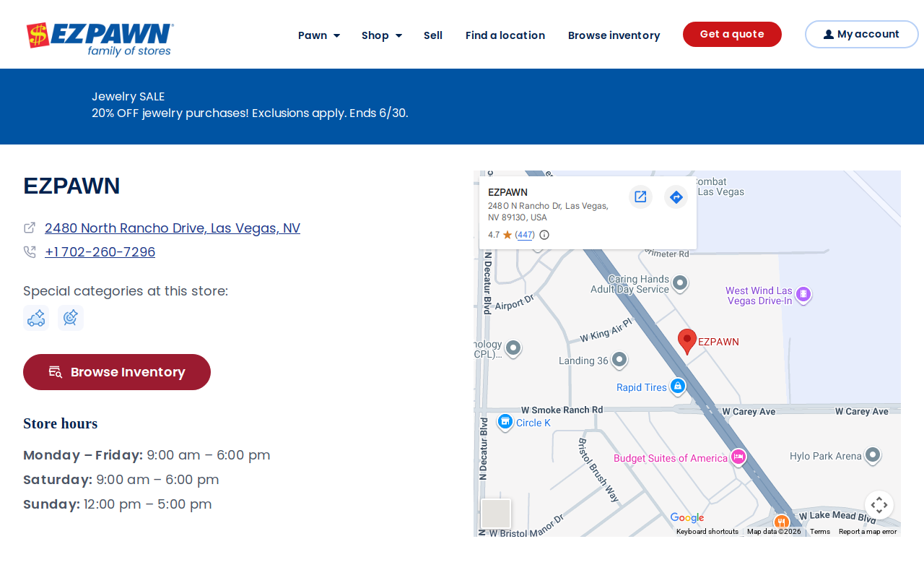Open the larger map view icon in map card
Image resolution: width=924 pixels, height=578 pixels.
point(640,197)
